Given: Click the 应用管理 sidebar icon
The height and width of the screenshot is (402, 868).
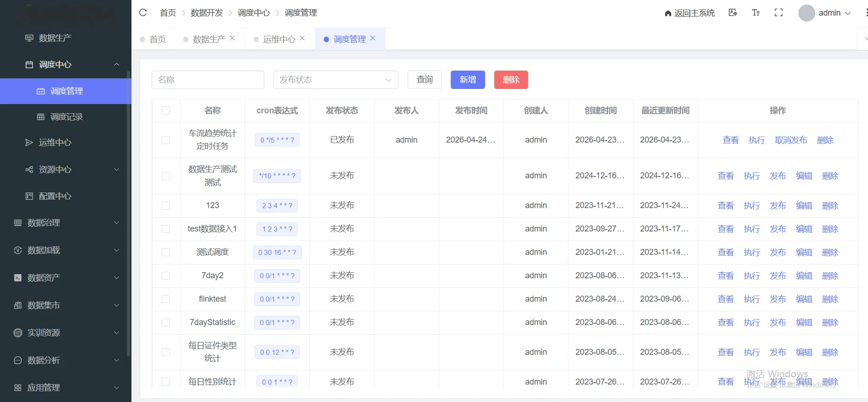Looking at the screenshot, I should click(18, 388).
